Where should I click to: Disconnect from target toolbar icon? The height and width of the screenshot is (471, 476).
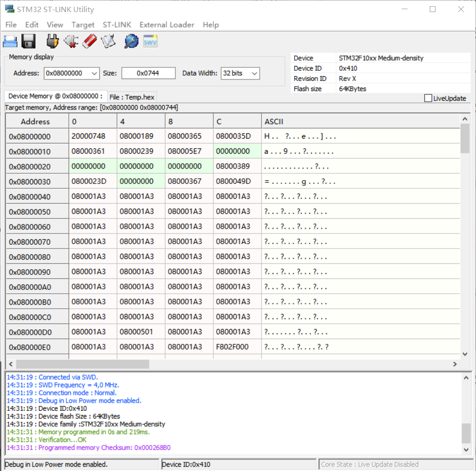click(x=71, y=41)
